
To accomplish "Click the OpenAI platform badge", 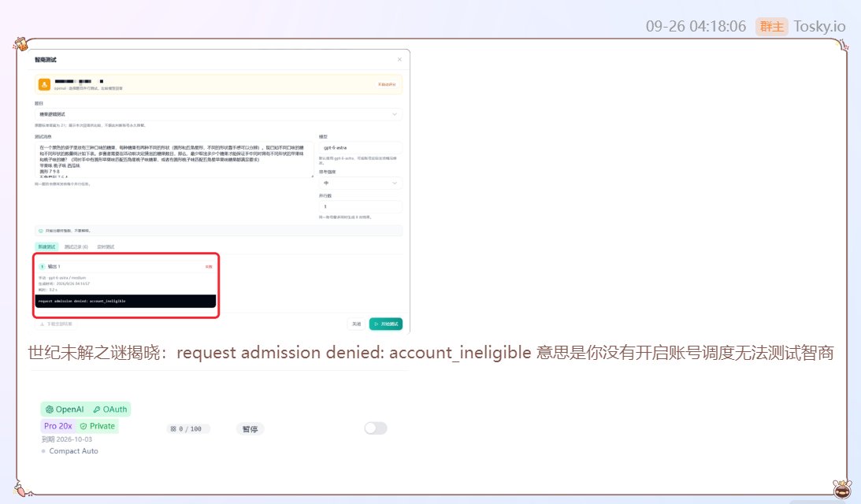I will pyautogui.click(x=65, y=409).
